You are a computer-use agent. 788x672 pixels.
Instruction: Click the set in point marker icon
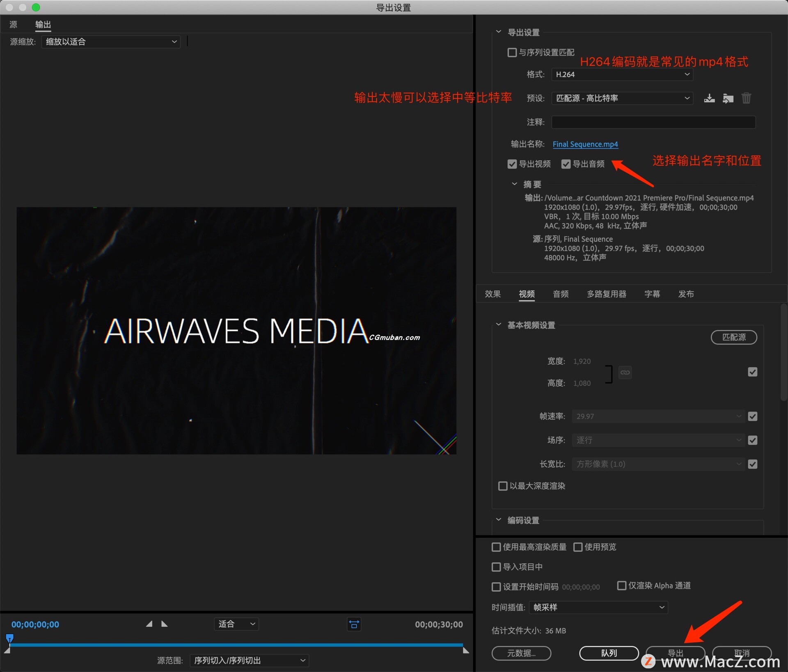coord(149,624)
